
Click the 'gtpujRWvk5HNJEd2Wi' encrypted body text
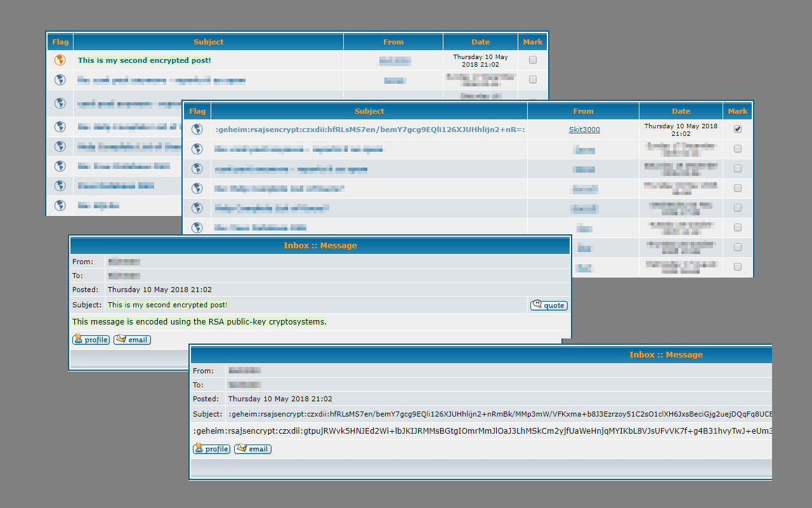482,431
